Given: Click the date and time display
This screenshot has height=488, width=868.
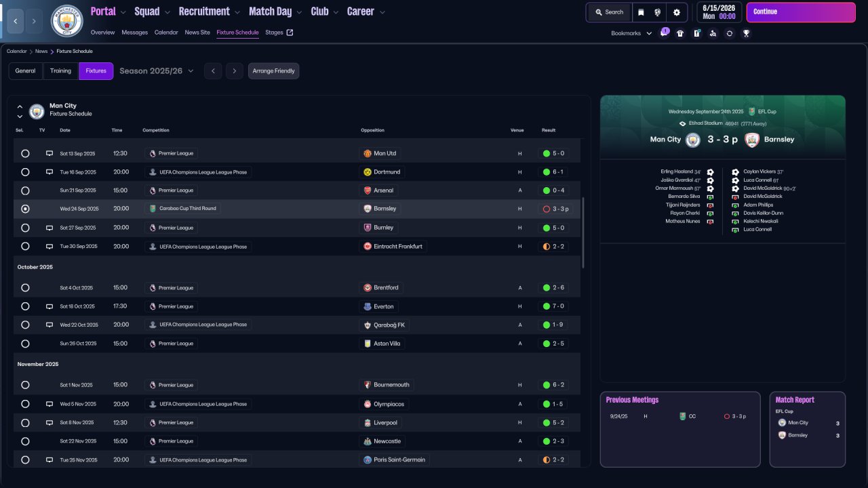Looking at the screenshot, I should (719, 12).
